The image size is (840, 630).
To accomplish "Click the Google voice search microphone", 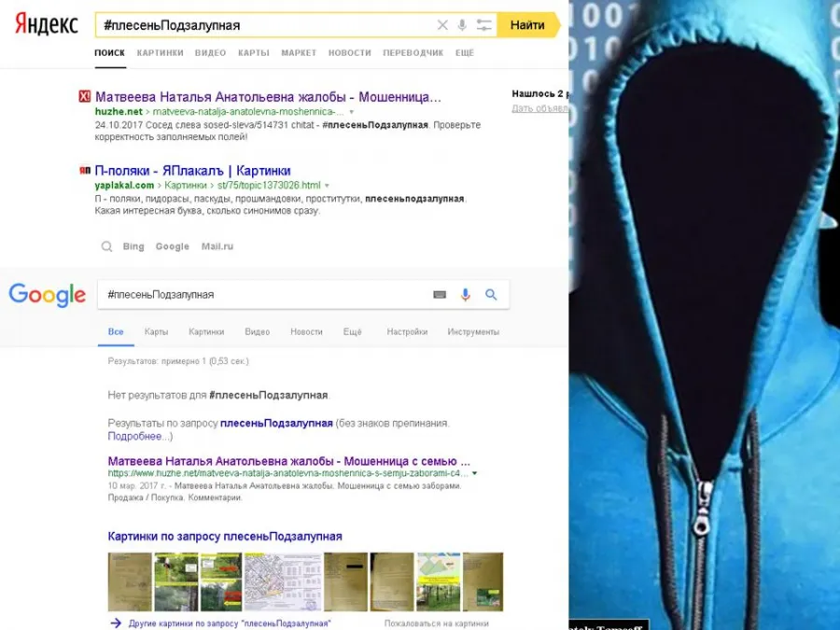I will 466,295.
